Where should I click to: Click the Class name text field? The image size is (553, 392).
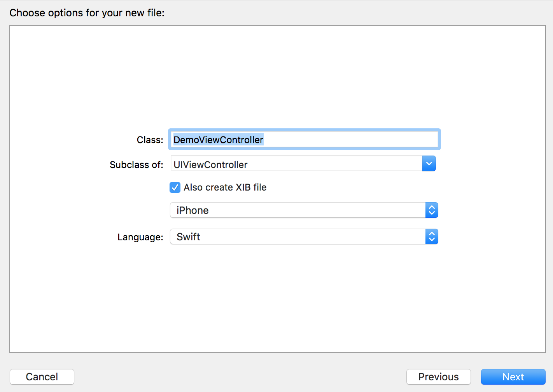tap(304, 139)
